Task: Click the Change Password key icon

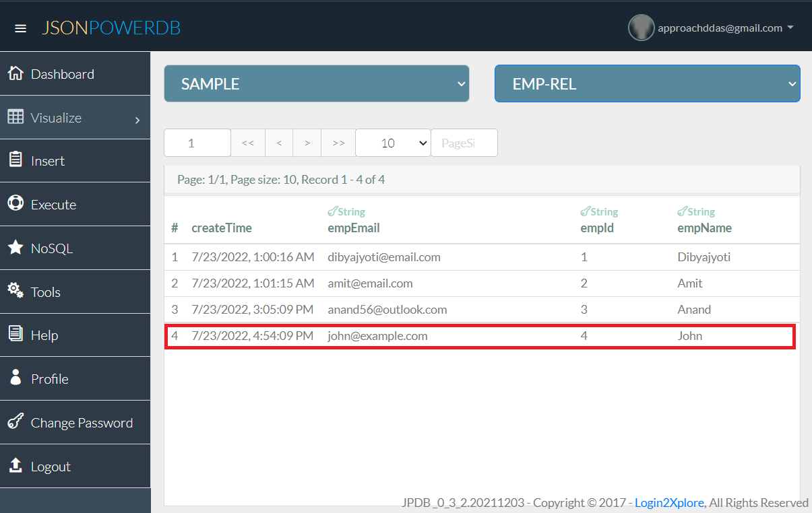Action: point(15,422)
